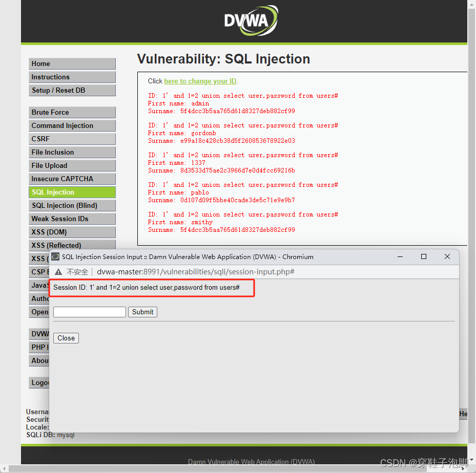Image resolution: width=476 pixels, height=473 pixels.
Task: Click the Close button in popup
Action: [66, 338]
